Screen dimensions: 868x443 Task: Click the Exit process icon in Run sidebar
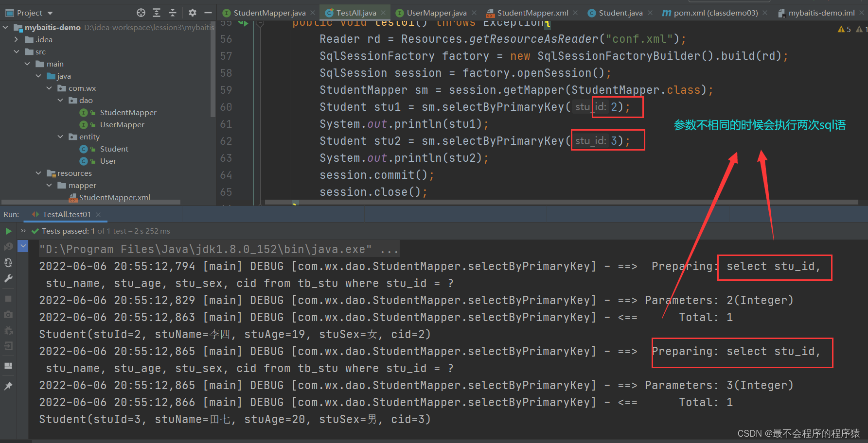(8, 346)
